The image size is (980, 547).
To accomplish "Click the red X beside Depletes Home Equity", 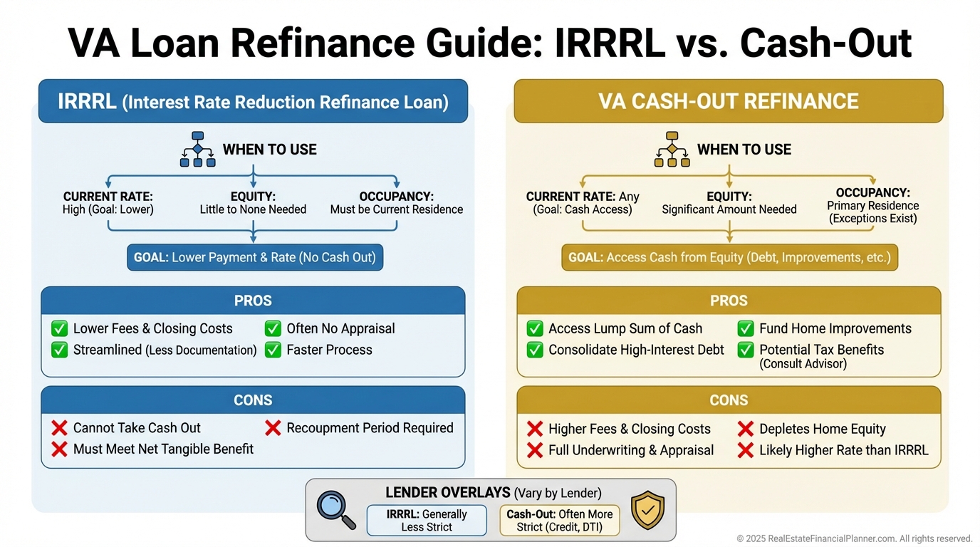I will click(x=746, y=429).
